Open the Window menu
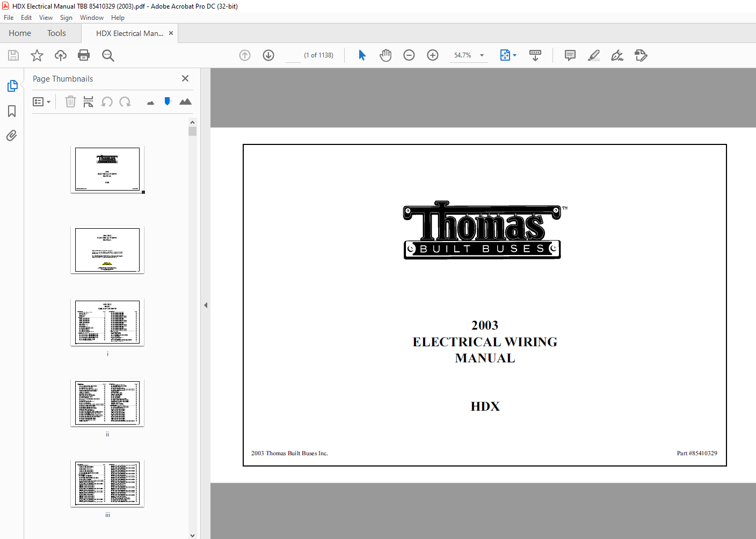Viewport: 756px width, 539px height. coord(92,18)
